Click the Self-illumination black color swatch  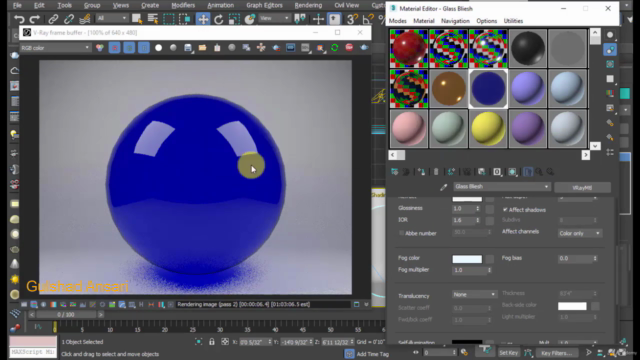point(467,342)
